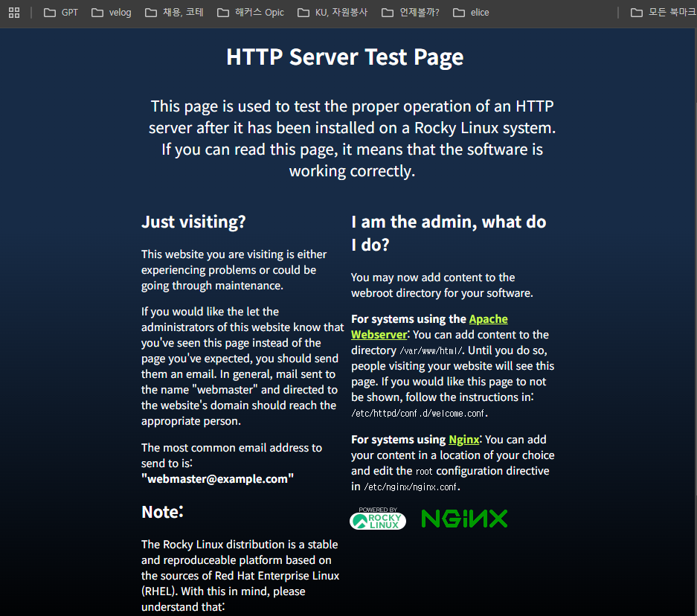
Task: Click the HTTP Server Test Page heading
Action: pos(345,57)
